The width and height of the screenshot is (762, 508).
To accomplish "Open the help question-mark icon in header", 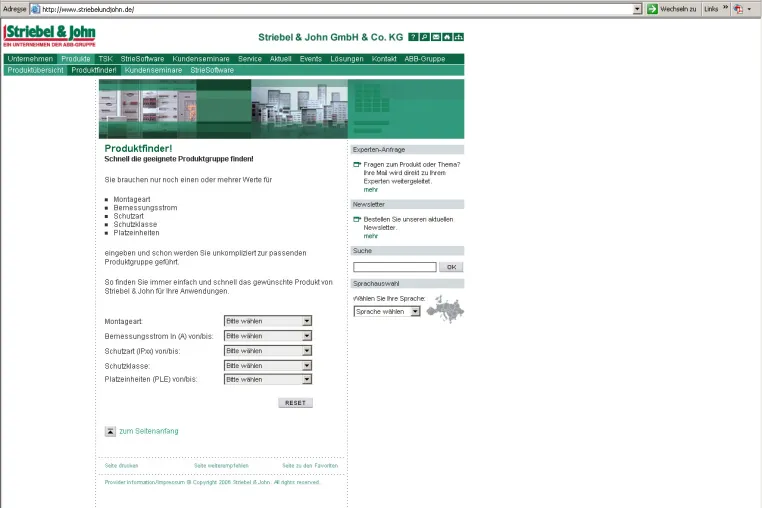I will click(x=413, y=37).
